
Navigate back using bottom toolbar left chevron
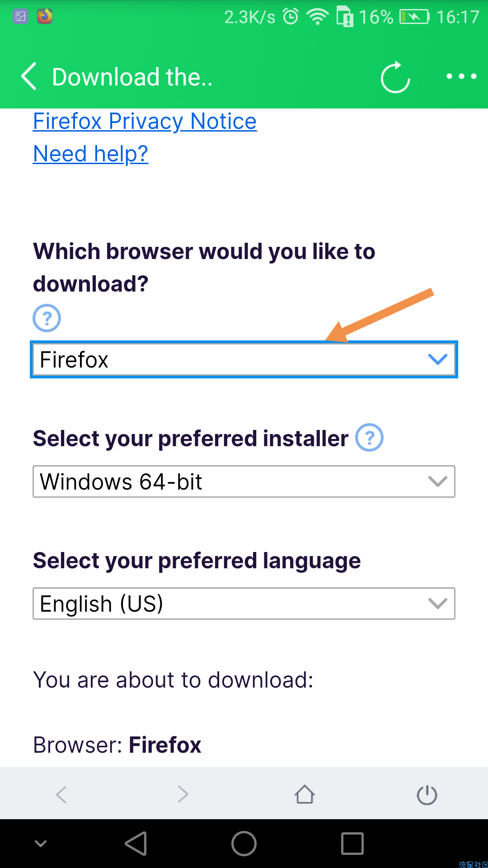point(61,794)
